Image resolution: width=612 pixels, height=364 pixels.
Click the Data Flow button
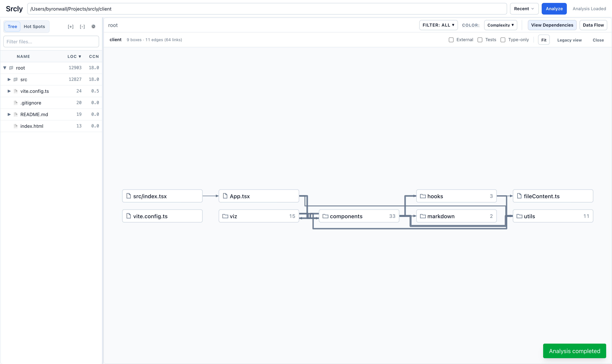[593, 25]
